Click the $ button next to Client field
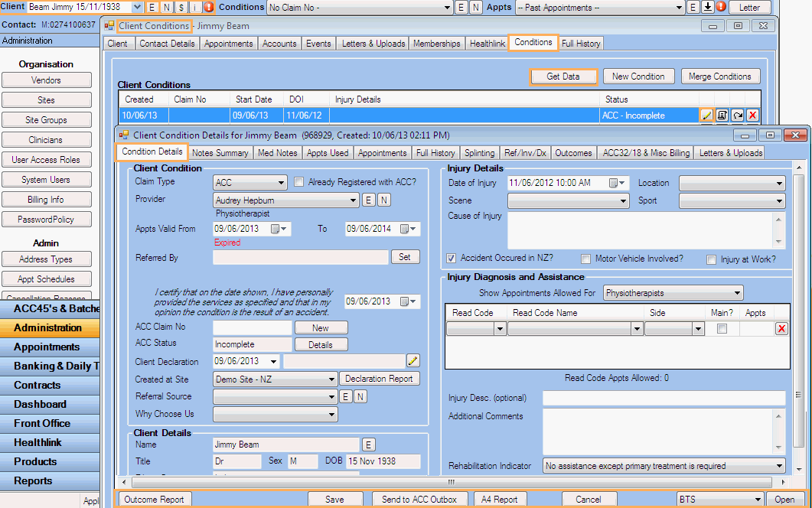Image resolution: width=812 pixels, height=508 pixels. pyautogui.click(x=181, y=8)
